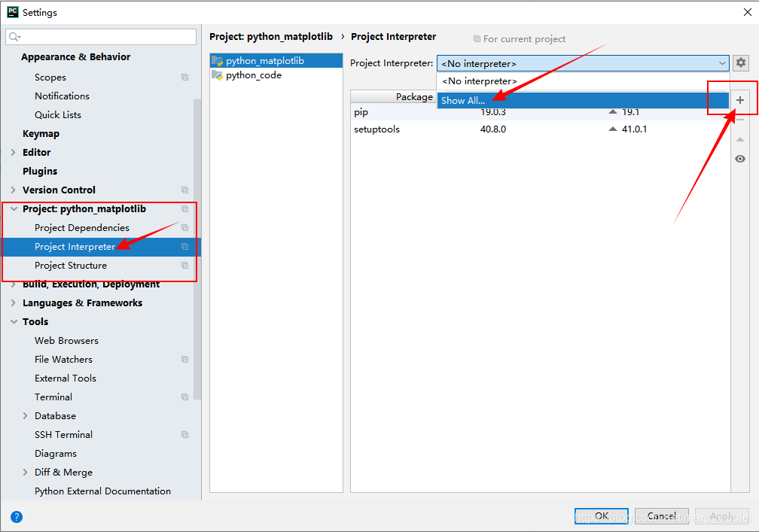Click the project icon beside SSH Terminal
This screenshot has height=532, width=759.
pos(184,435)
